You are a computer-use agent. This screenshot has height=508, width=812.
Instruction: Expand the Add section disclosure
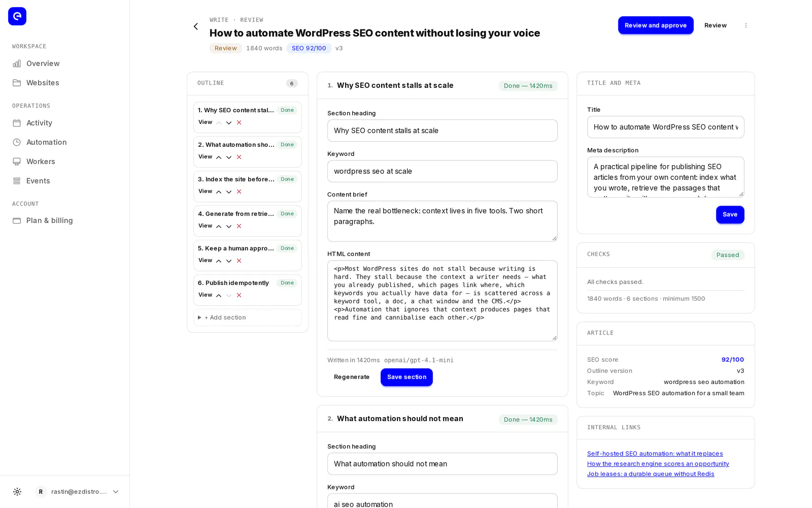[x=248, y=317]
